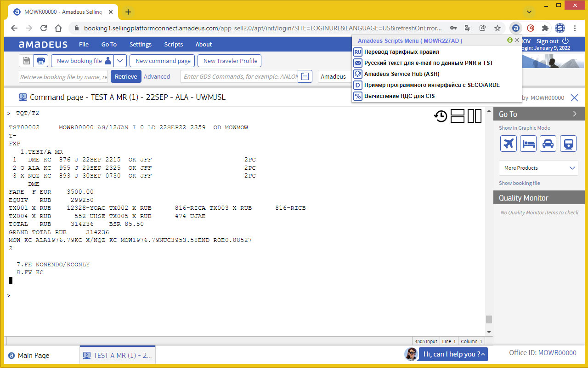Open the Advanced retrieve link
Viewport: 588px width, 368px height.
157,76
